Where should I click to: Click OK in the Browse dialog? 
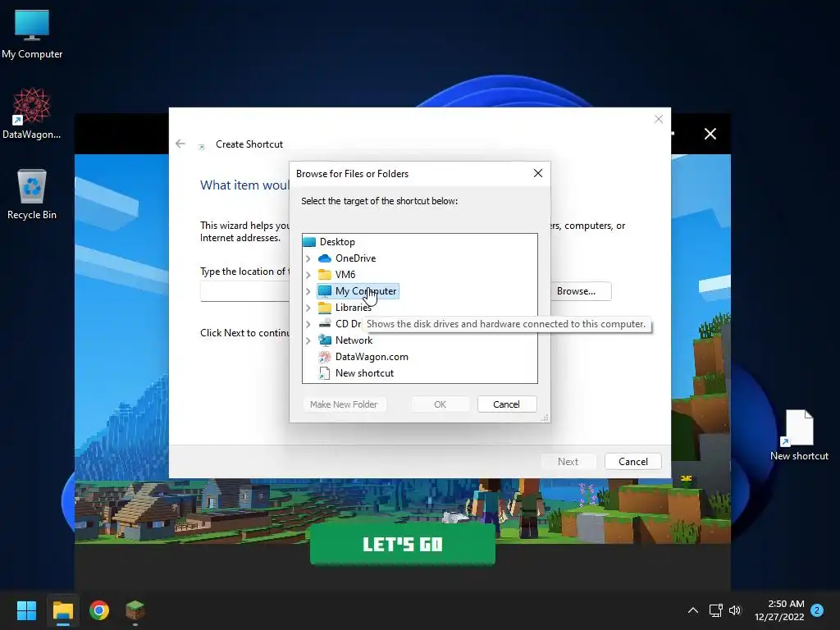[440, 404]
